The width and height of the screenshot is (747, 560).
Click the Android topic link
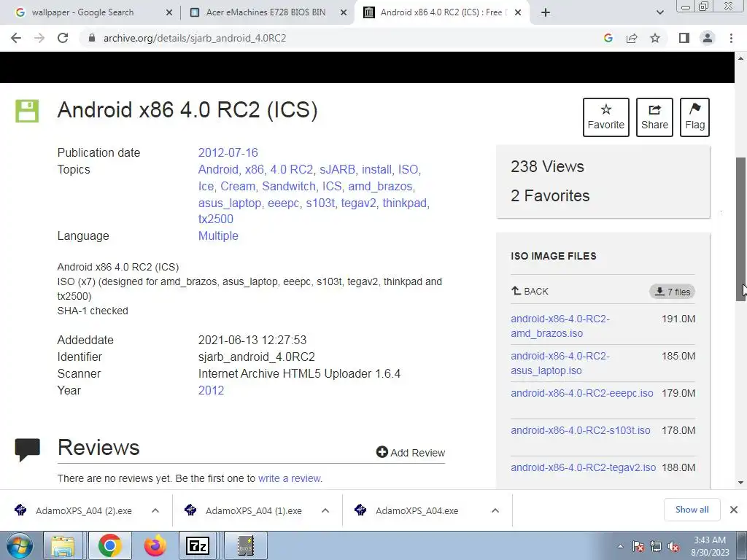click(219, 169)
